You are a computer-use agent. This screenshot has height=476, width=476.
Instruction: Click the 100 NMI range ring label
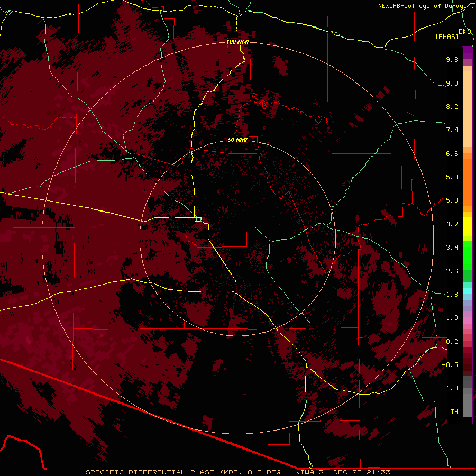tap(237, 42)
